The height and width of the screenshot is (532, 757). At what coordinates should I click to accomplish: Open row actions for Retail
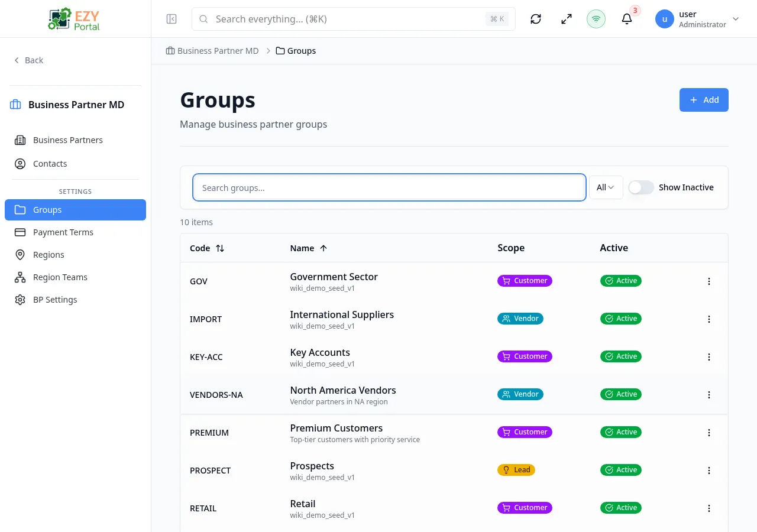tap(709, 508)
